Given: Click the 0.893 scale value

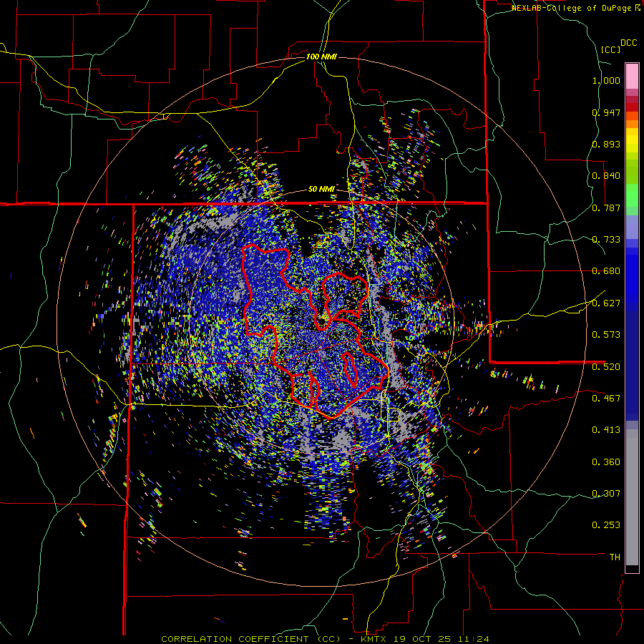Looking at the screenshot, I should [606, 144].
